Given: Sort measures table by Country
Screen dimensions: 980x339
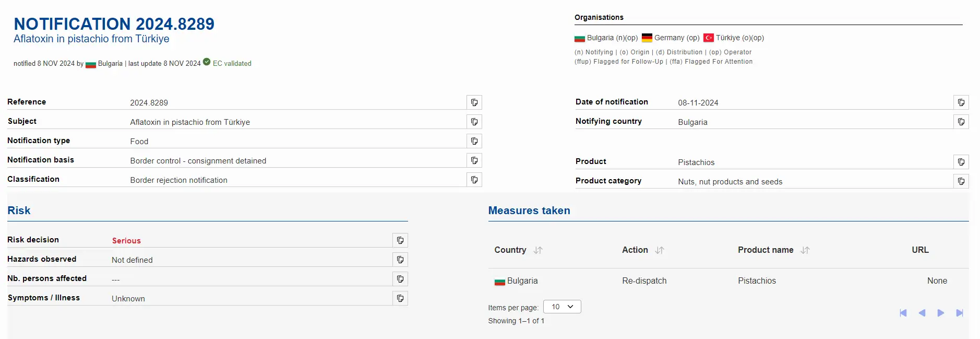Looking at the screenshot, I should (x=538, y=250).
